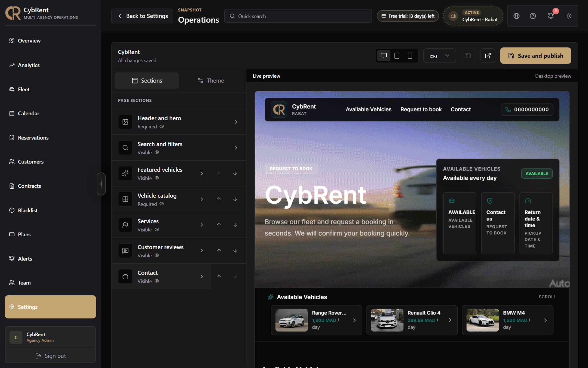Toggle Vehicle catalog visibility eye
This screenshot has height=368, width=588.
(x=162, y=204)
